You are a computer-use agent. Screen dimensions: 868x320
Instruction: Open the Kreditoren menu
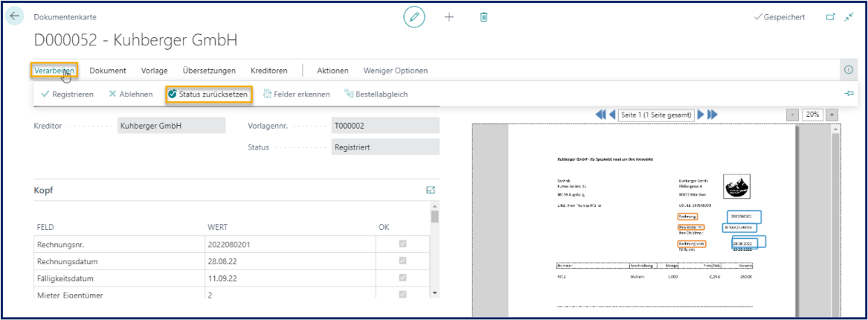[x=269, y=71]
